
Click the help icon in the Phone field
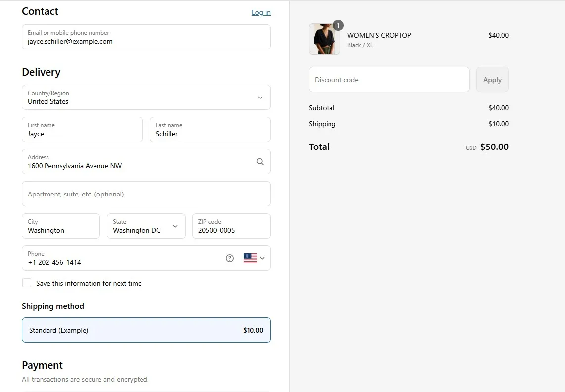coord(229,258)
